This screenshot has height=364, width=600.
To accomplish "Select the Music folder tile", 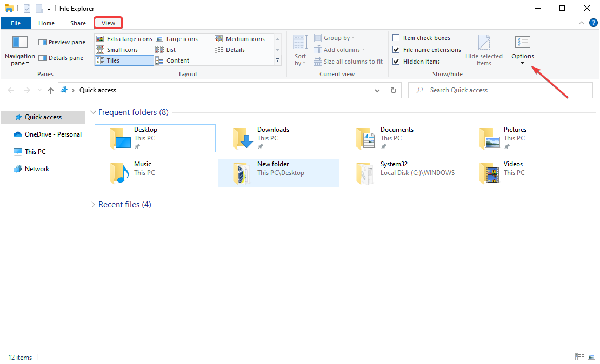I will click(155, 173).
